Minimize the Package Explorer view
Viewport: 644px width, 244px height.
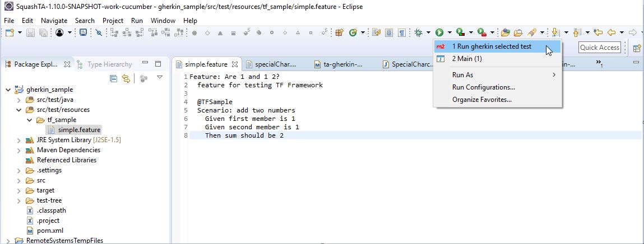pyautogui.click(x=145, y=63)
